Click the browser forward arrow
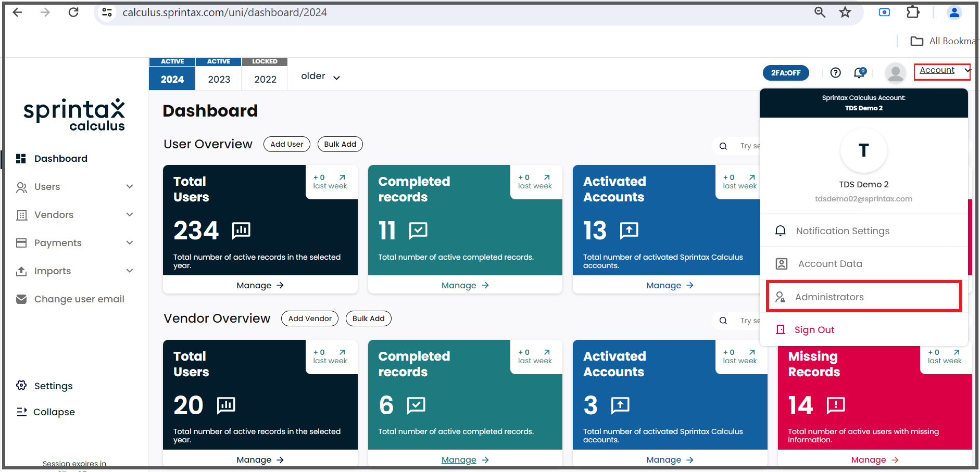The image size is (980, 472). (45, 12)
